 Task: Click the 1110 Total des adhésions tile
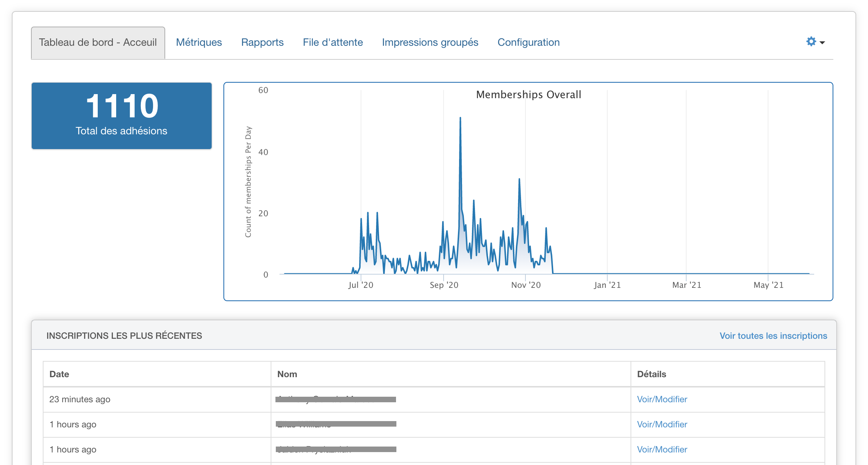click(x=122, y=116)
